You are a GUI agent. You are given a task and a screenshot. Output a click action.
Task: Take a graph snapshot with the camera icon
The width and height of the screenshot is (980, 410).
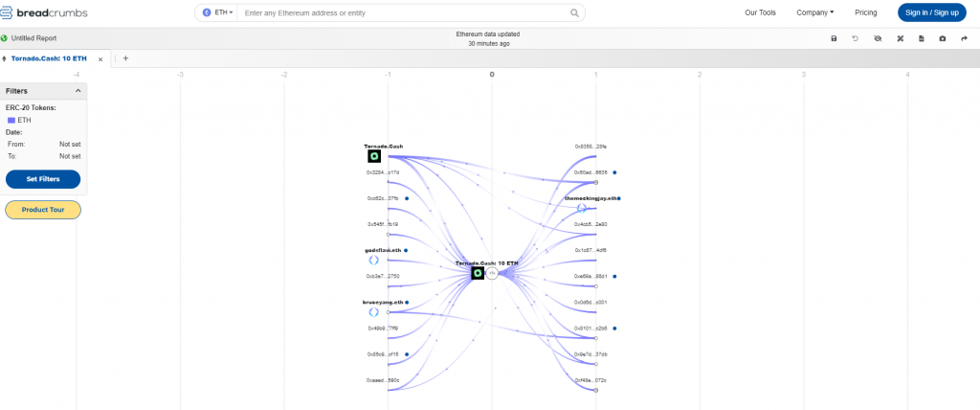click(943, 39)
